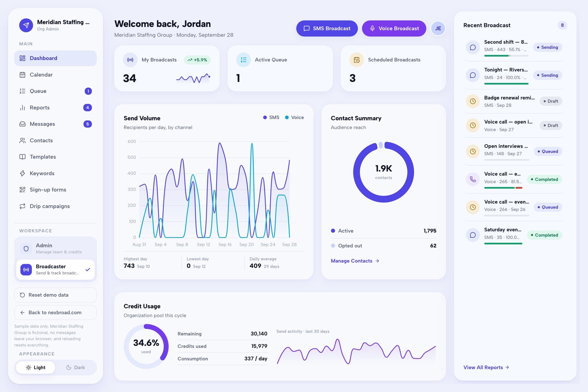The height and width of the screenshot is (392, 588).
Task: Toggle the SMS series in Send Volume legend
Action: (271, 117)
